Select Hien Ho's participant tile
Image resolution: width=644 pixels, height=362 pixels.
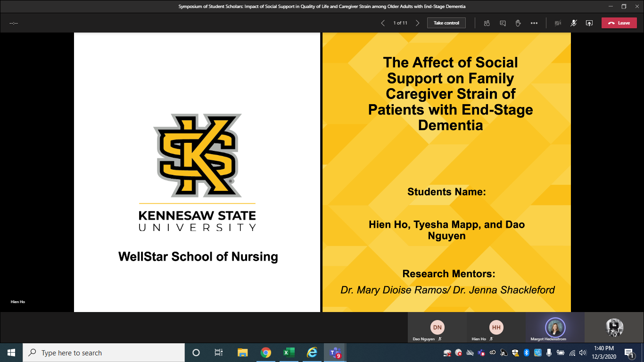pyautogui.click(x=496, y=328)
